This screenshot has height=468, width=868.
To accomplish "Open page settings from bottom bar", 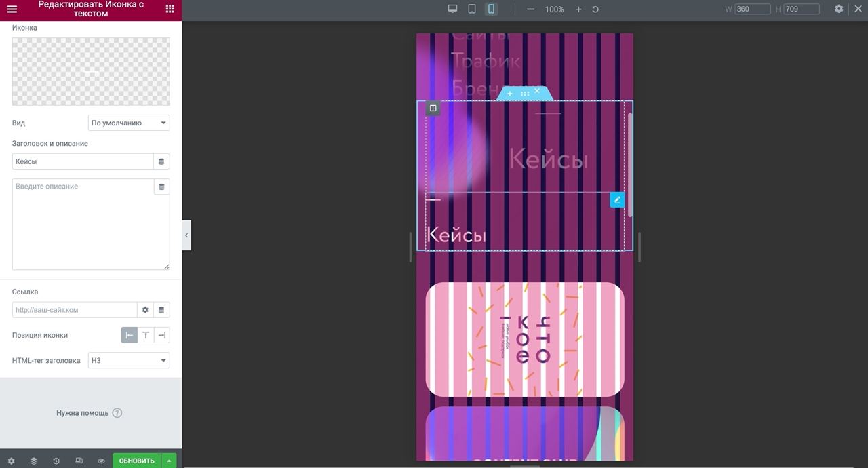I will pyautogui.click(x=11, y=461).
